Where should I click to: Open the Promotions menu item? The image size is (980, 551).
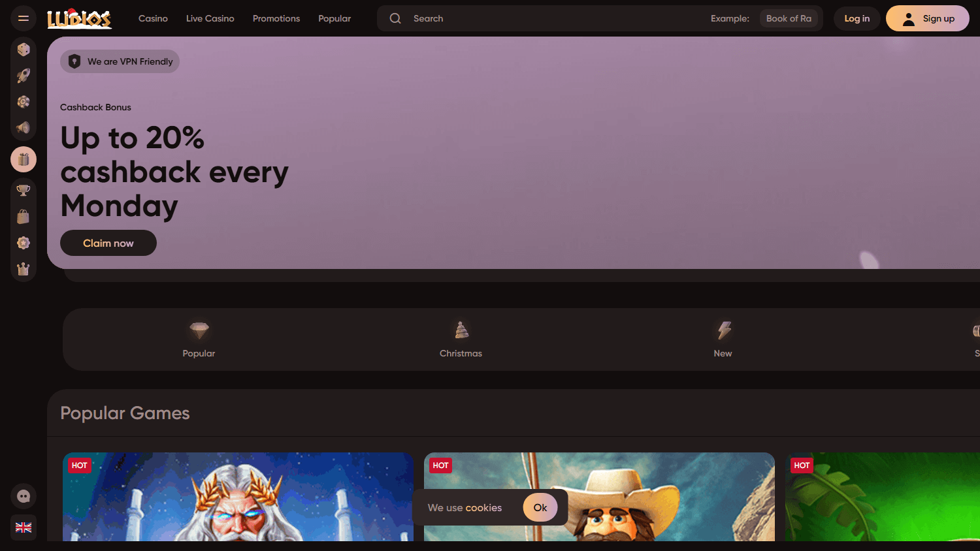click(x=276, y=18)
